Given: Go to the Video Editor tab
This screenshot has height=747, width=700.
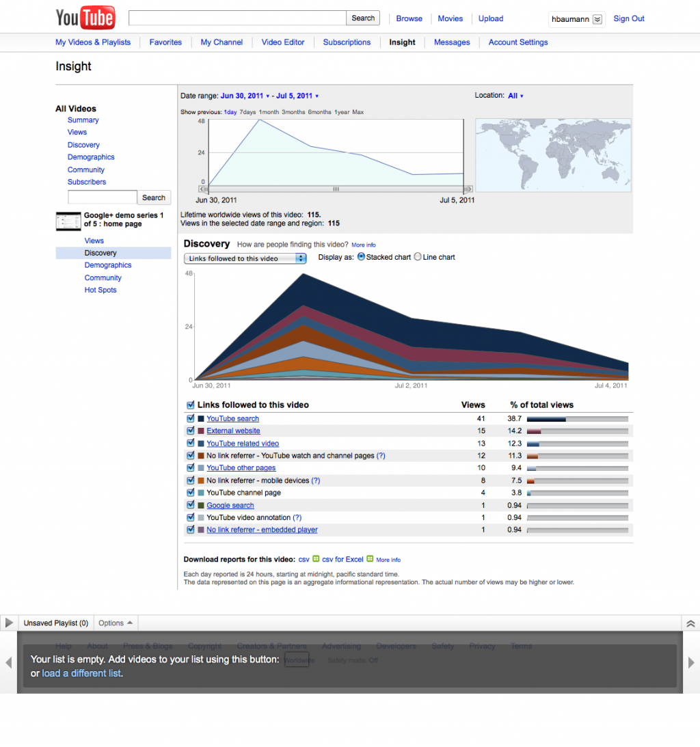Looking at the screenshot, I should [283, 42].
